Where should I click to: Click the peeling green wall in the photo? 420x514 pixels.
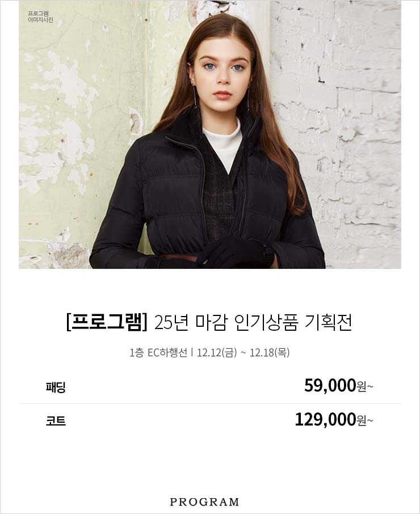tap(82, 131)
